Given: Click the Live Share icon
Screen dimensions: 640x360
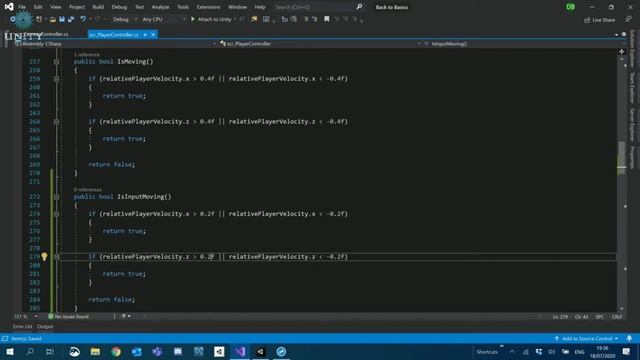Looking at the screenshot, I should pos(587,20).
